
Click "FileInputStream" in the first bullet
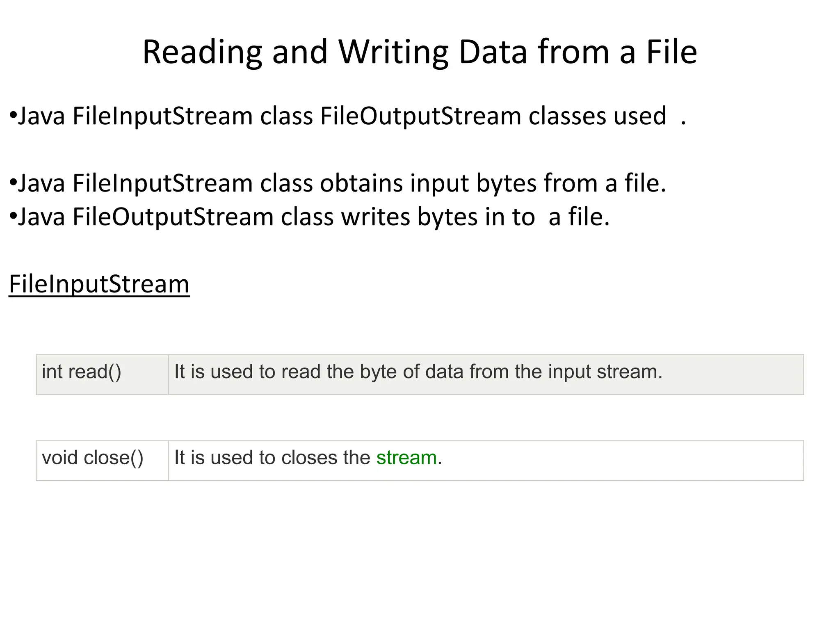tap(162, 116)
